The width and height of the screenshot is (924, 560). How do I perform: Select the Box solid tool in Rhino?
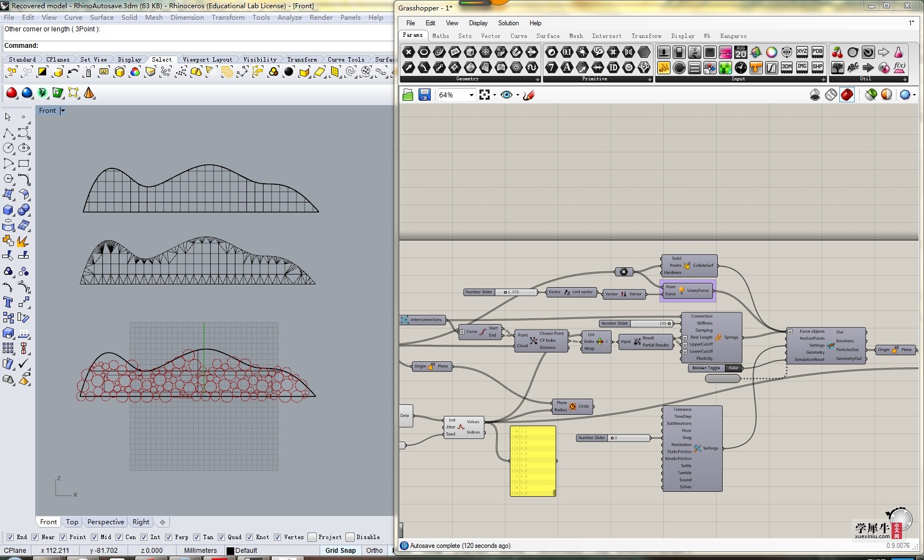(x=8, y=210)
